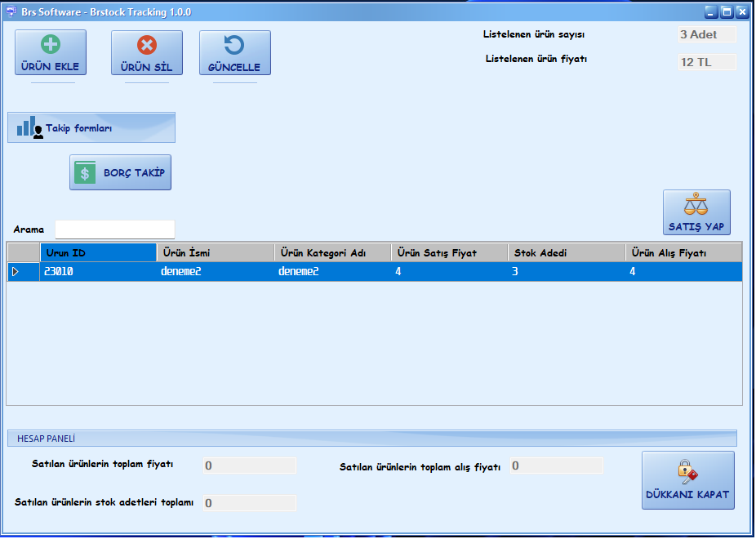Screen dimensions: 756x539
Task: Click the scales icon on SATIŞ YAP
Action: click(695, 203)
